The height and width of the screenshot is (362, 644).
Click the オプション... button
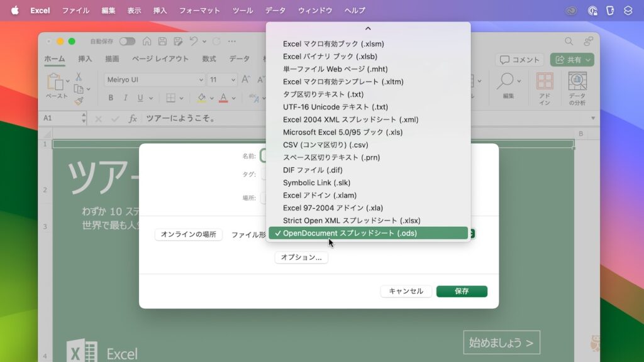tap(300, 257)
